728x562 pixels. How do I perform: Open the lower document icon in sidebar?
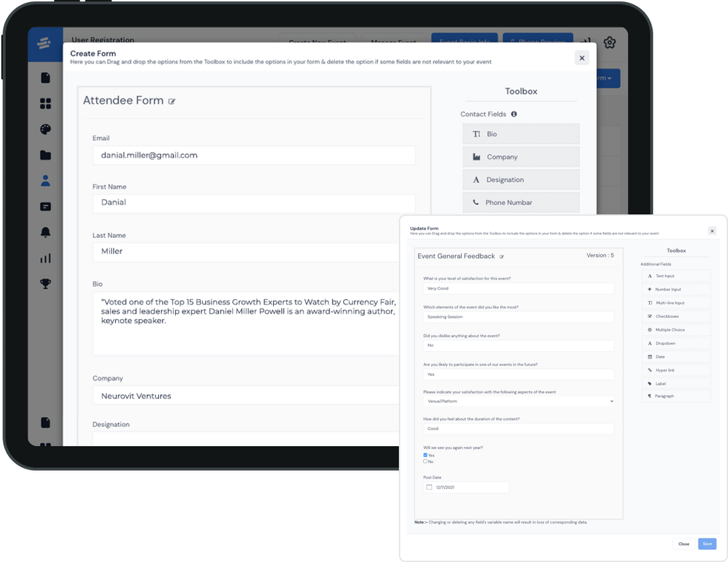point(46,423)
